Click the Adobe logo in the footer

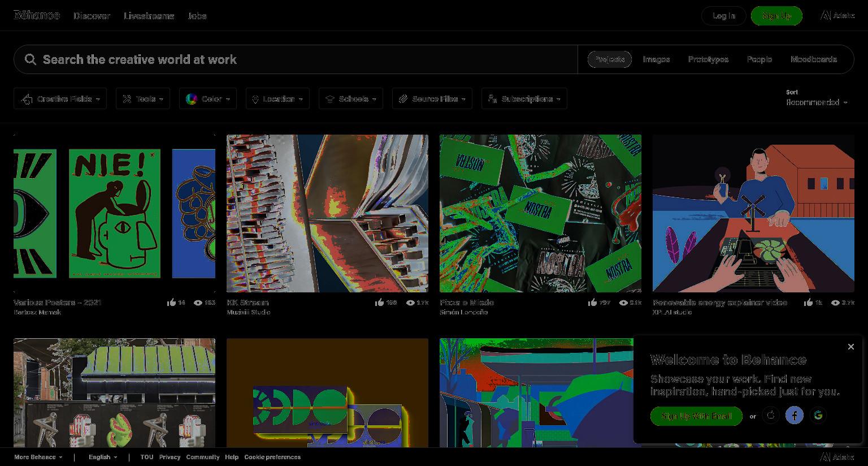pyautogui.click(x=837, y=457)
